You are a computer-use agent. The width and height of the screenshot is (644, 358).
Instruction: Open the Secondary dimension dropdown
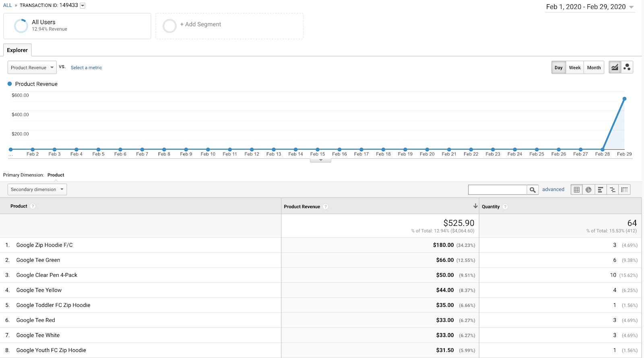pos(37,189)
